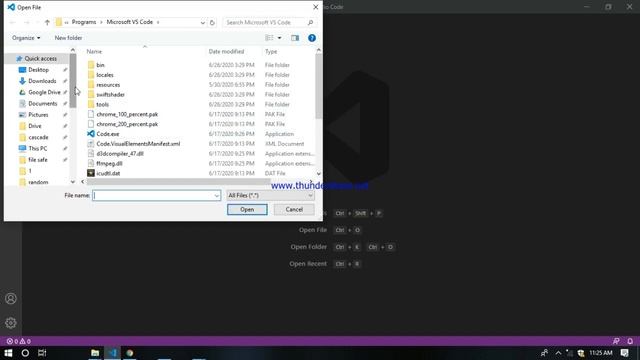This screenshot has height=360, width=640.
Task: Click the Back arrow in Open File dialog
Action: [x=12, y=22]
